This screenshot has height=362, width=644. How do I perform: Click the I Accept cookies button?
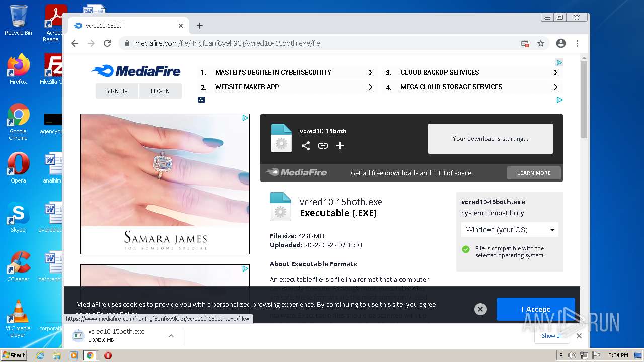pyautogui.click(x=535, y=309)
